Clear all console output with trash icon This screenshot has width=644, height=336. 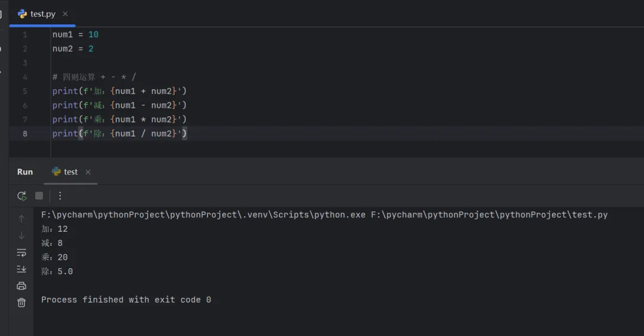21,302
